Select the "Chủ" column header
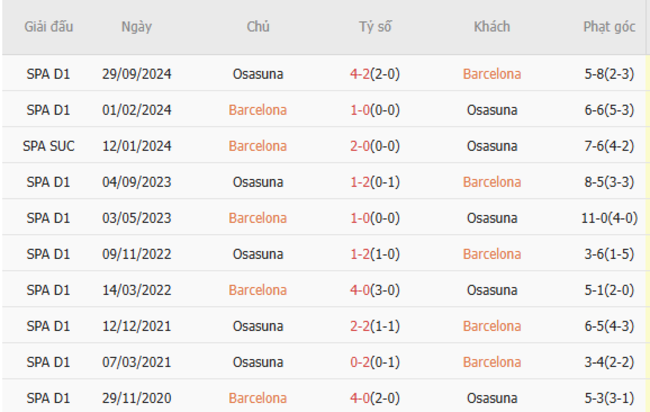The image size is (650, 412). tap(258, 27)
